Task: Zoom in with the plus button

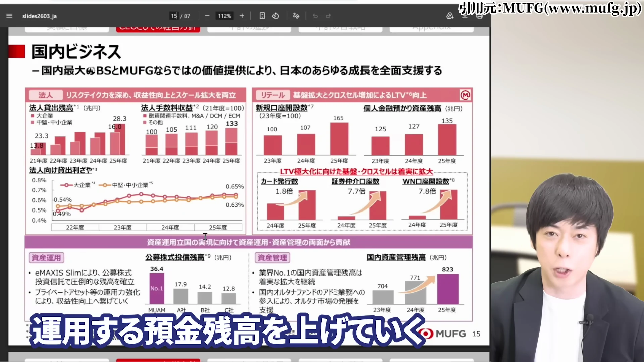Action: click(242, 16)
